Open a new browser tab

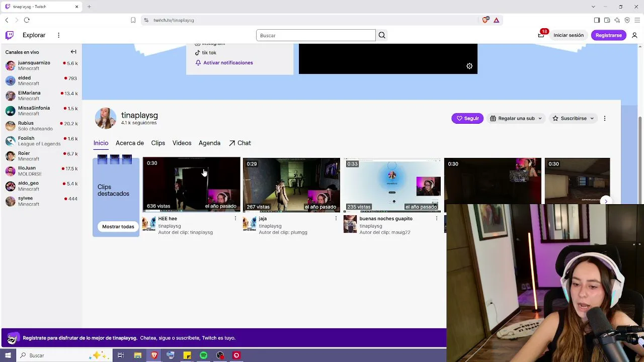pyautogui.click(x=89, y=7)
